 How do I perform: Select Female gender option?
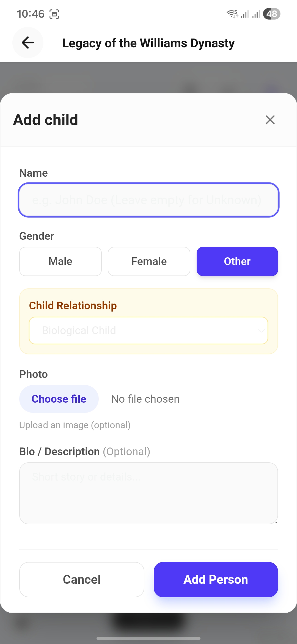tap(149, 261)
